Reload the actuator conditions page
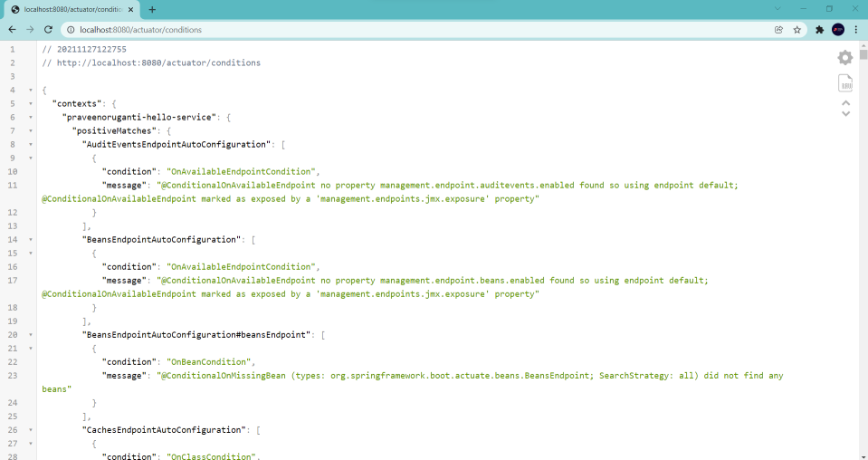Viewport: 868px width, 460px height. click(48, 30)
